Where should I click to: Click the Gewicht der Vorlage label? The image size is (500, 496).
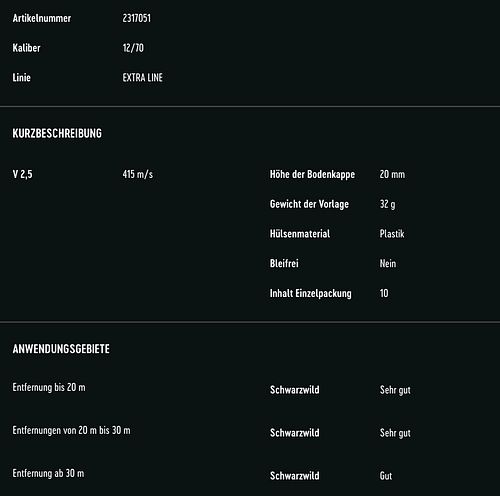click(309, 204)
